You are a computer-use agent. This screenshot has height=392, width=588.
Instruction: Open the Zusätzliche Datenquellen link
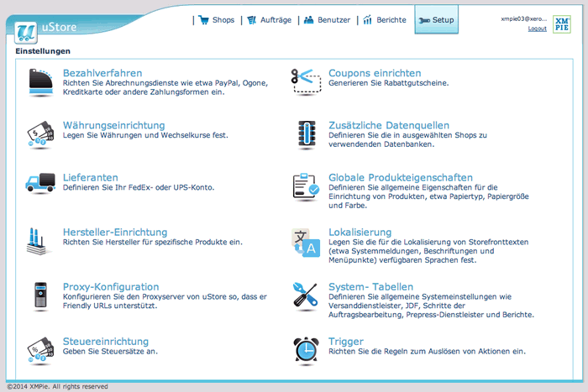tap(389, 125)
